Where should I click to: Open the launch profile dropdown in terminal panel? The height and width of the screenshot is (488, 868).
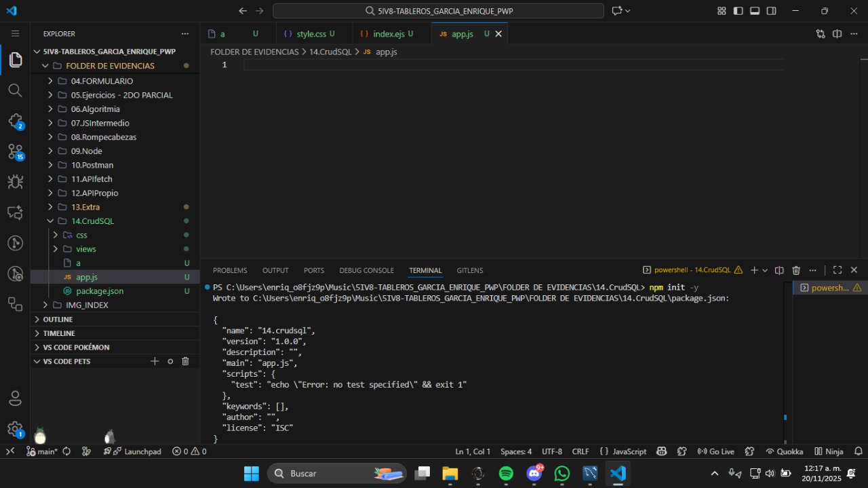tap(765, 269)
